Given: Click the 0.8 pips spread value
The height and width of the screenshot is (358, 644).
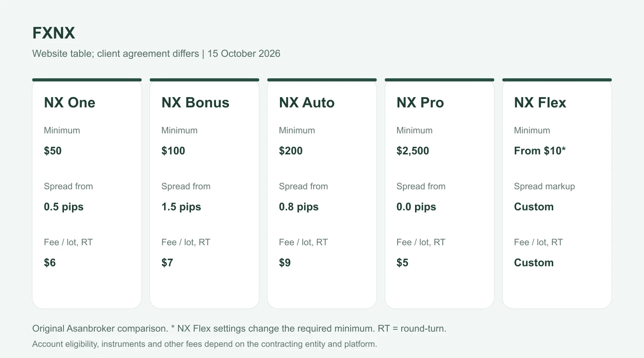Looking at the screenshot, I should pyautogui.click(x=299, y=207).
